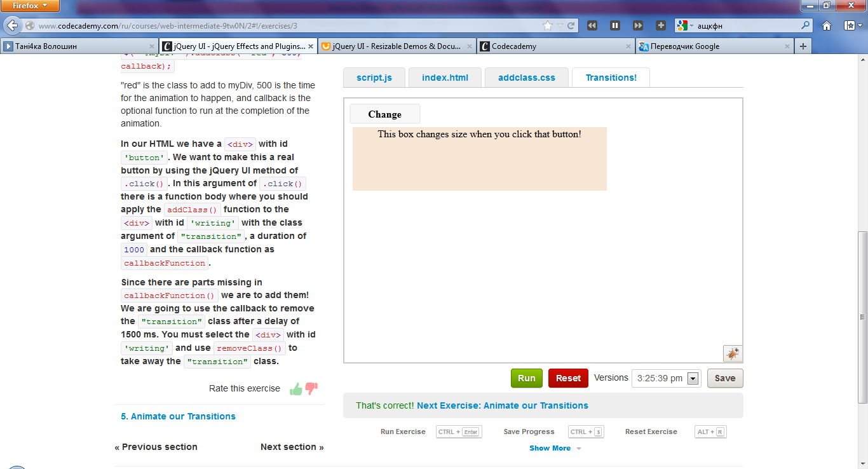This screenshot has height=469, width=868.
Task: Close the Переводчик Google tab
Action: pos(787,46)
